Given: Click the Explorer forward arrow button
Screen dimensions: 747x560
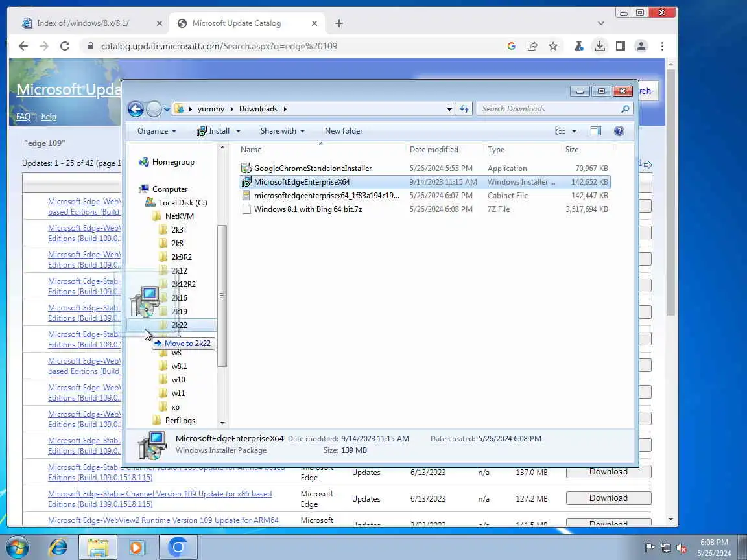Looking at the screenshot, I should click(154, 109).
